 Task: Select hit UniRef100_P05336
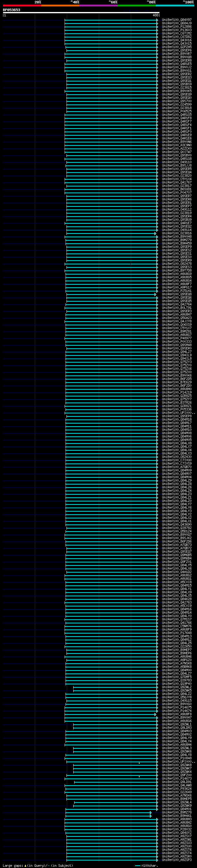[177, 410]
